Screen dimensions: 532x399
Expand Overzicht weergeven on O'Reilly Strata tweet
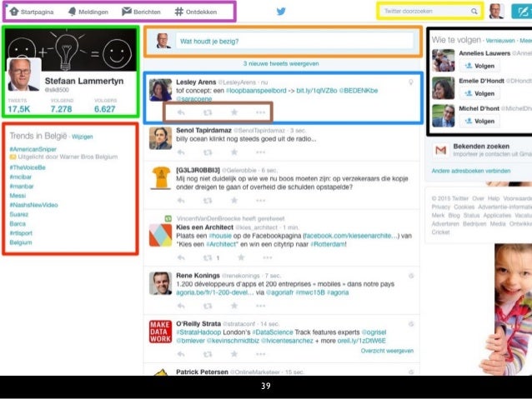point(387,351)
